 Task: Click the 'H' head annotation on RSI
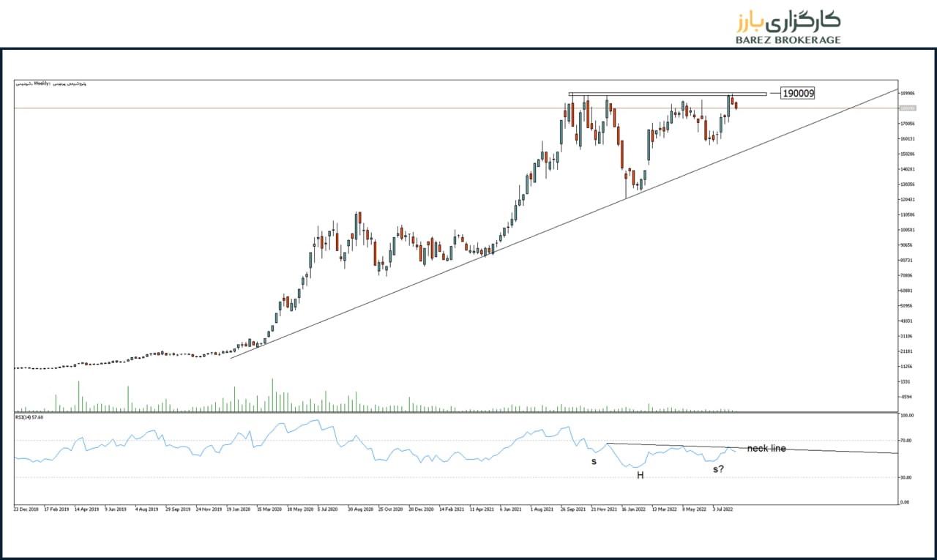click(640, 476)
